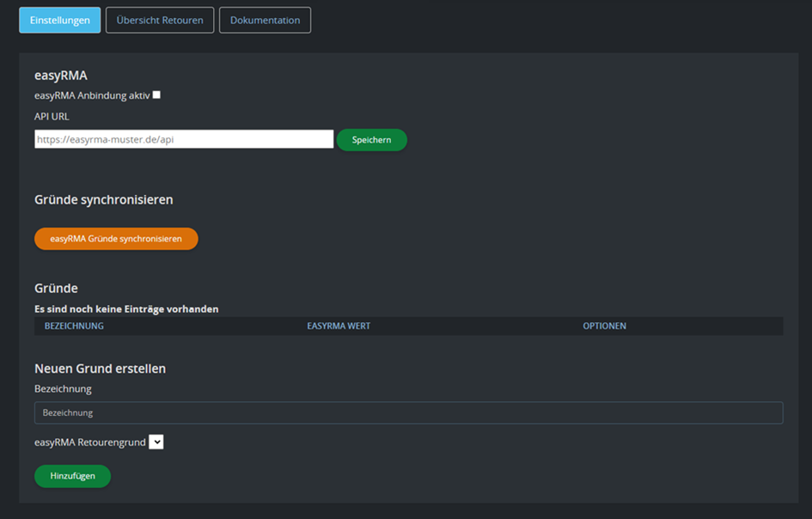The width and height of the screenshot is (812, 519).
Task: Switch to Übersicht Retouren tab
Action: (160, 21)
